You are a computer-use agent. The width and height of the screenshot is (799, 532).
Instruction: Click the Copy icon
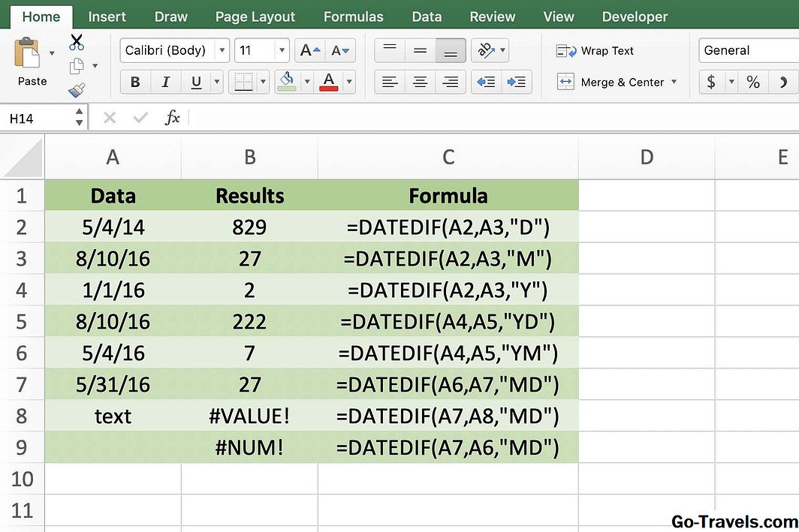[x=76, y=66]
